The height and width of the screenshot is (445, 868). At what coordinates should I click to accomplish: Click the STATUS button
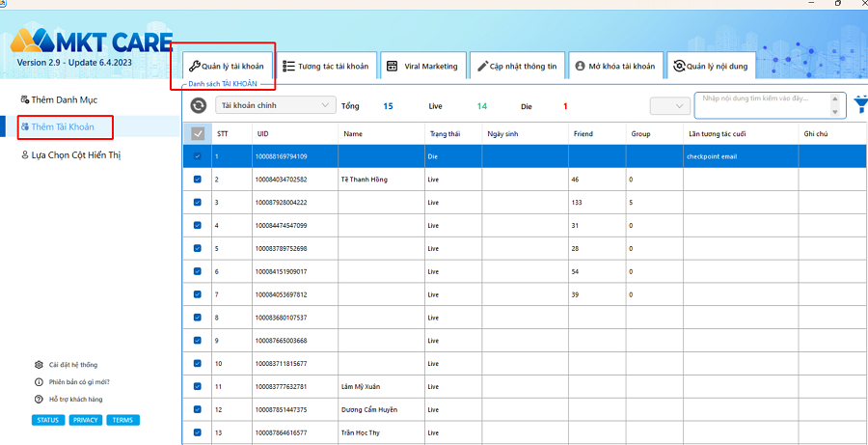(x=47, y=420)
